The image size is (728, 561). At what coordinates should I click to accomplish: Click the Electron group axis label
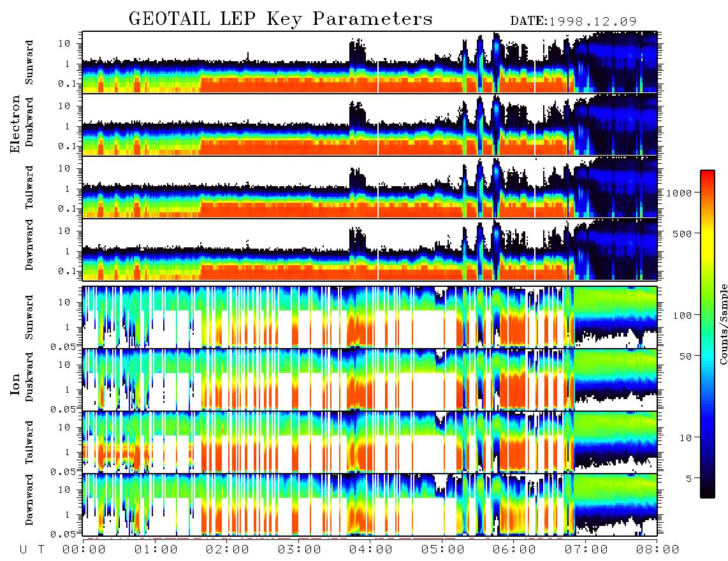tap(15, 124)
